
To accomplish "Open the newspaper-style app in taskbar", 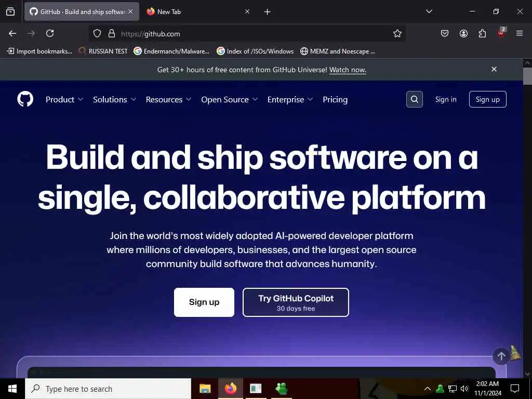I will pos(256,389).
